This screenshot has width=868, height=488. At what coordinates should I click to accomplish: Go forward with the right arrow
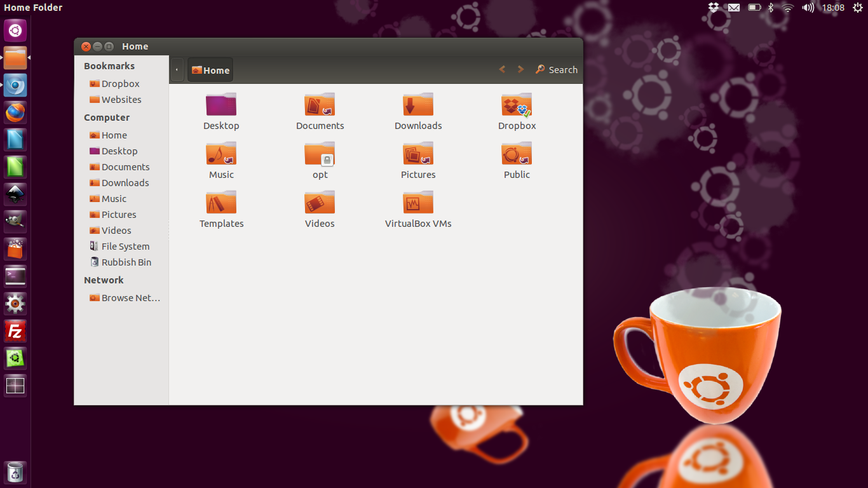520,70
